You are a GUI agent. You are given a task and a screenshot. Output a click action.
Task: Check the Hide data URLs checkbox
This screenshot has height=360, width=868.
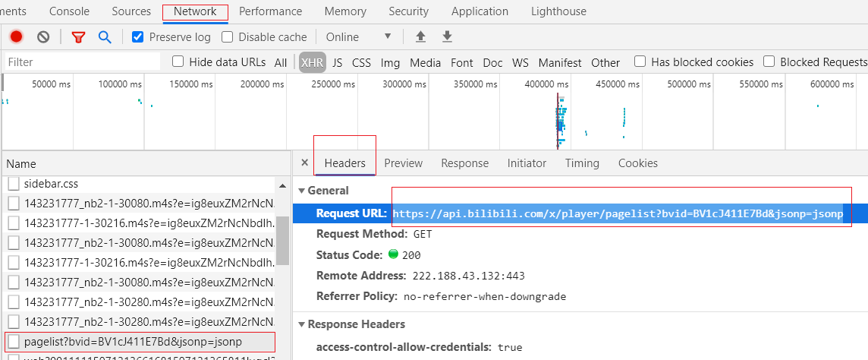point(178,62)
